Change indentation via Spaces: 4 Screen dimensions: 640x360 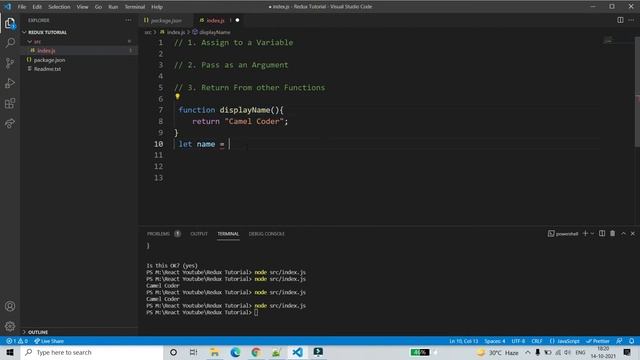coord(495,341)
